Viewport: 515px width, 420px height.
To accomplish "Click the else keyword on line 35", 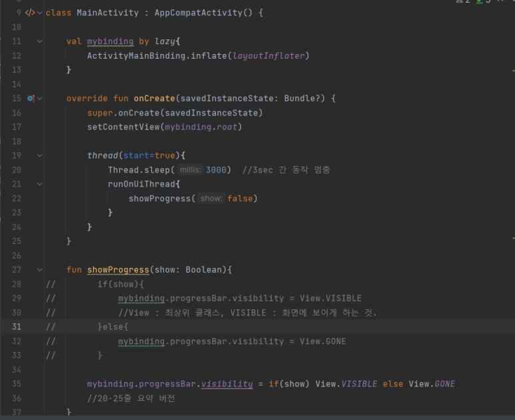I will tap(393, 384).
